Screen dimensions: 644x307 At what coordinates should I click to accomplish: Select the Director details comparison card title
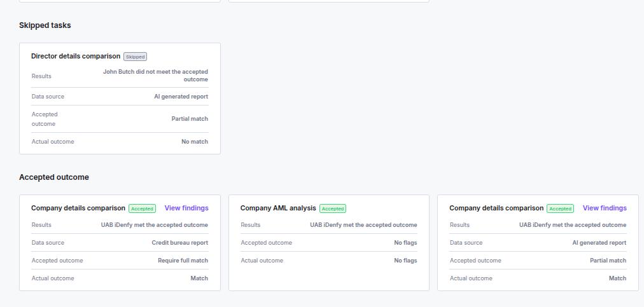pyautogui.click(x=75, y=56)
